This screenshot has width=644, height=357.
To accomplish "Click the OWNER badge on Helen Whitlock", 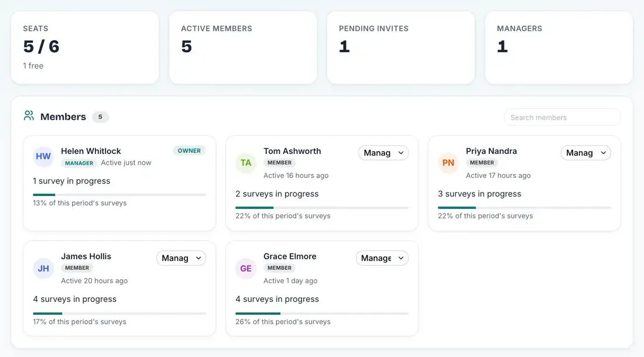I will point(189,150).
